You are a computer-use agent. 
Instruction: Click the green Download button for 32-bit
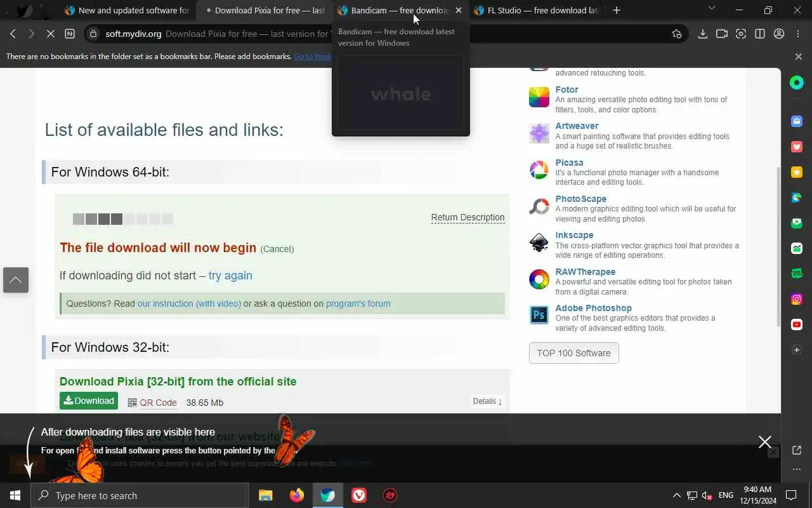(89, 401)
